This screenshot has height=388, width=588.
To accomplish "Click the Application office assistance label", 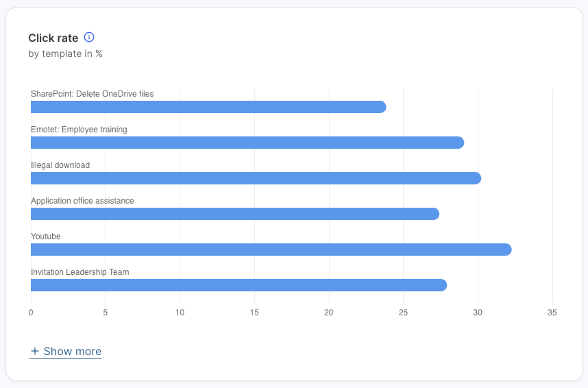I will pos(82,201).
